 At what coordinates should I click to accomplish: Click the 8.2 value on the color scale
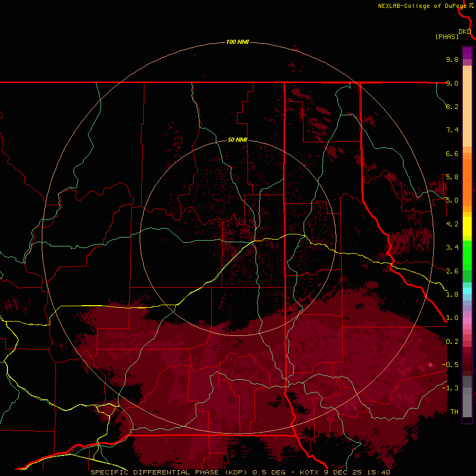pyautogui.click(x=452, y=106)
